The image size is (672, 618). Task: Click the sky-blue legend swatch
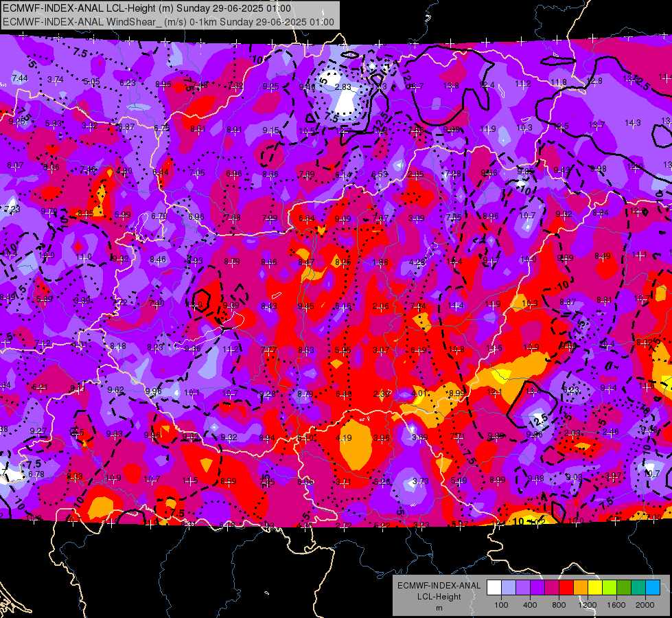coord(653,588)
